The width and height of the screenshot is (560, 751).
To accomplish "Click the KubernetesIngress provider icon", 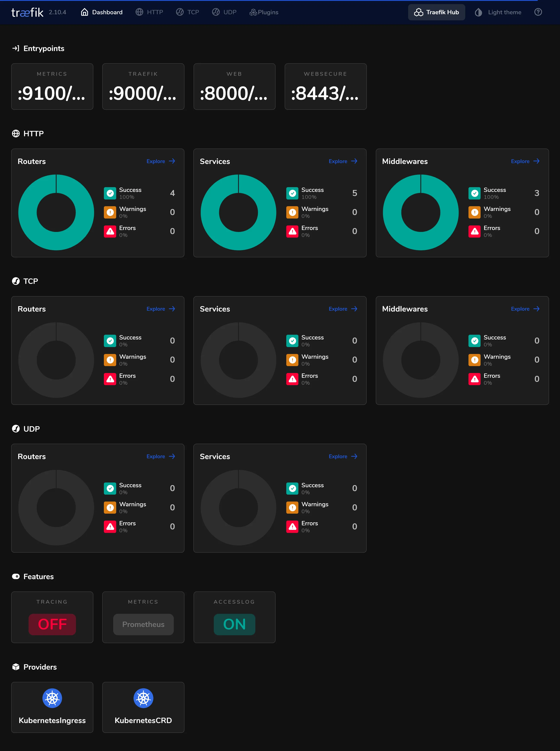I will click(x=52, y=698).
